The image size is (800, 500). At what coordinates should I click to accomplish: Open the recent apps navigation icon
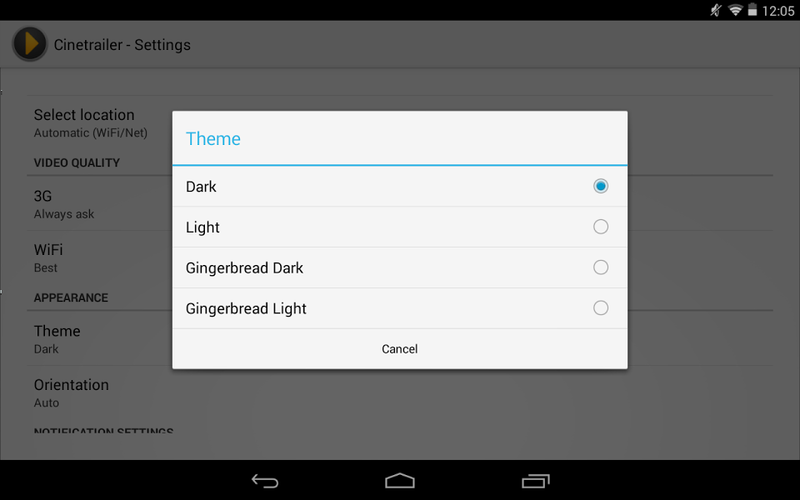535,481
